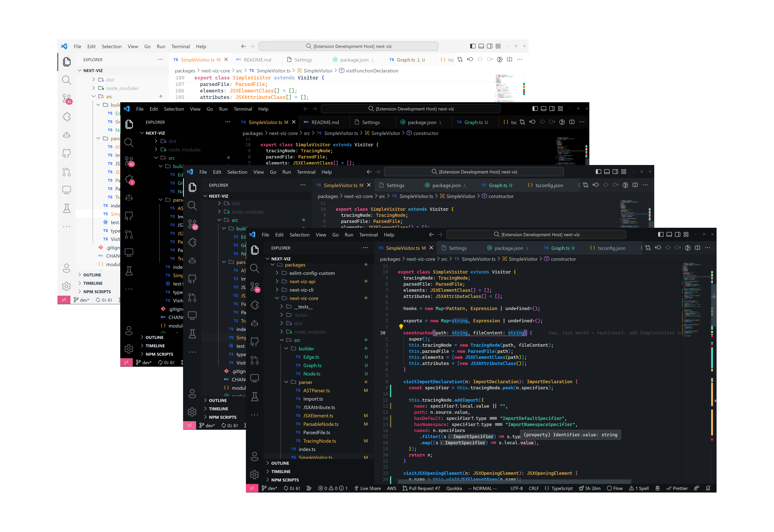Toggle secondary side bar in frontmost window title bar
Viewport: 774px width, 532px height.
point(678,234)
